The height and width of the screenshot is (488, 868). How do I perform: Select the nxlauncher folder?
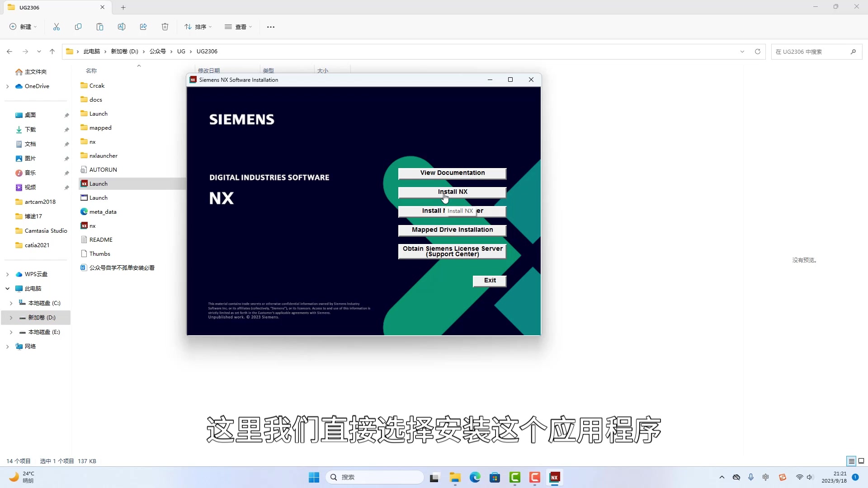pyautogui.click(x=104, y=156)
